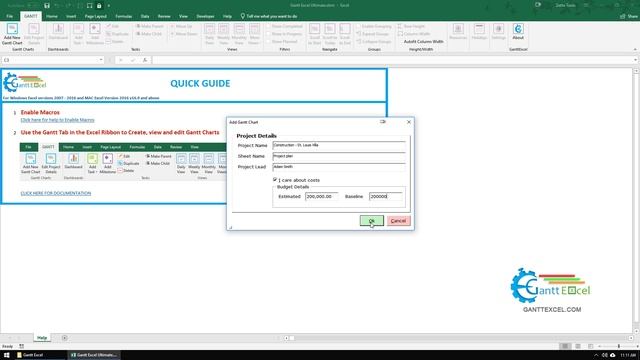The image size is (640, 360).
Task: Toggle the Enable Grouping checkbox
Action: pyautogui.click(x=358, y=26)
